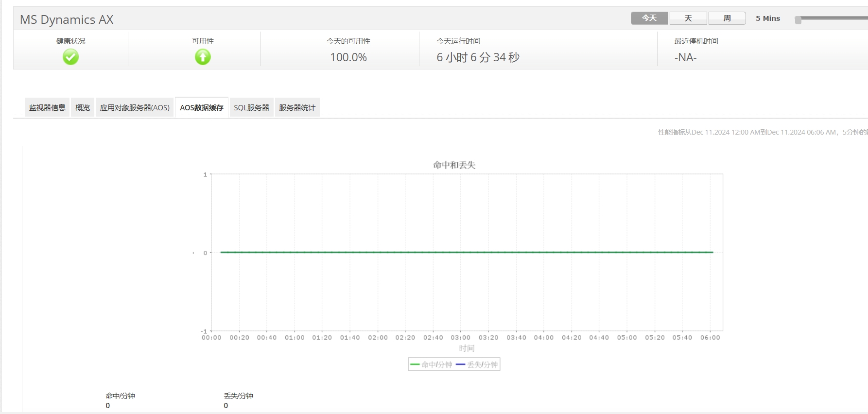
Task: Click the 5 Mins interval label
Action: click(768, 18)
